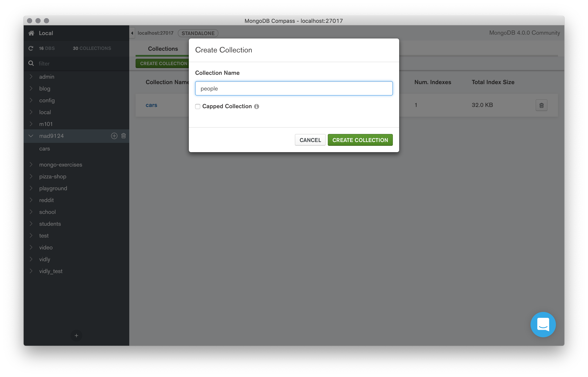
Task: Click MongoDB 4.0.0 Community label
Action: pyautogui.click(x=524, y=33)
